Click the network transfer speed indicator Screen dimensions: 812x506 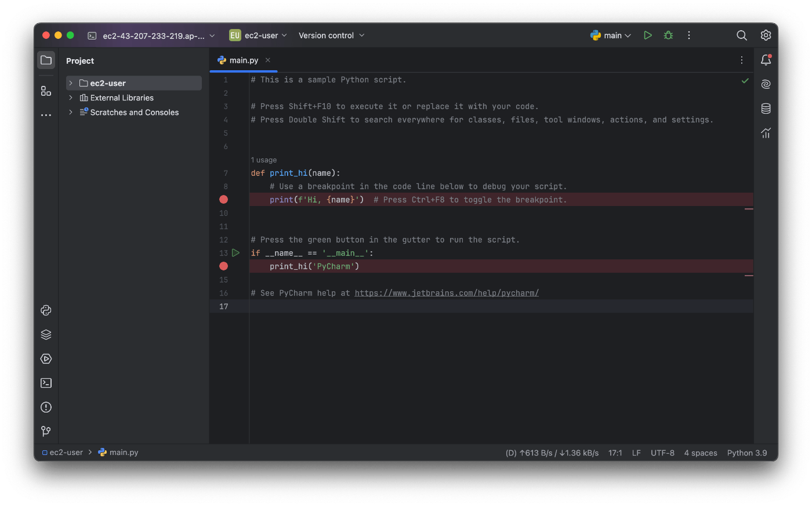point(552,453)
